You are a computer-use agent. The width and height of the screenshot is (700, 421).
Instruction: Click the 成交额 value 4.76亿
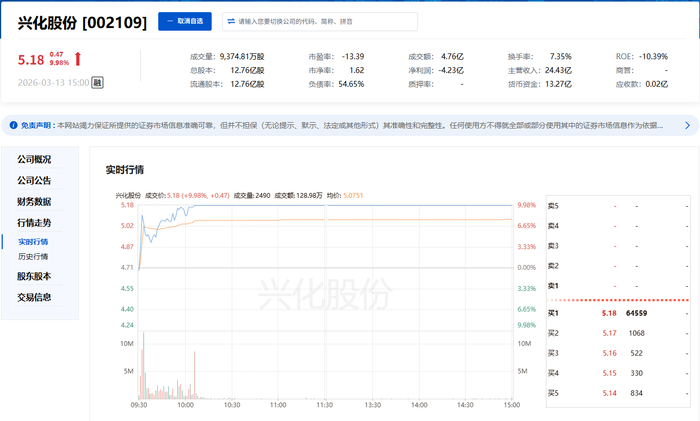click(452, 57)
